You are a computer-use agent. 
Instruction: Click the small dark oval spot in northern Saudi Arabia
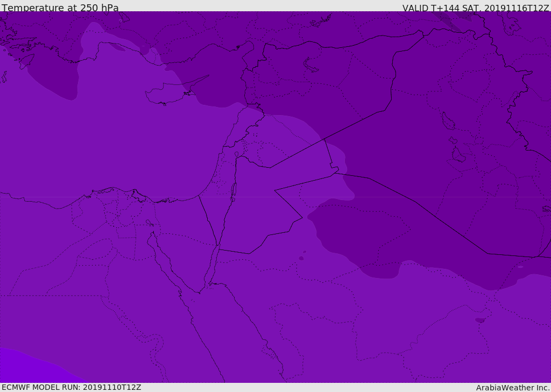[x=301, y=258]
